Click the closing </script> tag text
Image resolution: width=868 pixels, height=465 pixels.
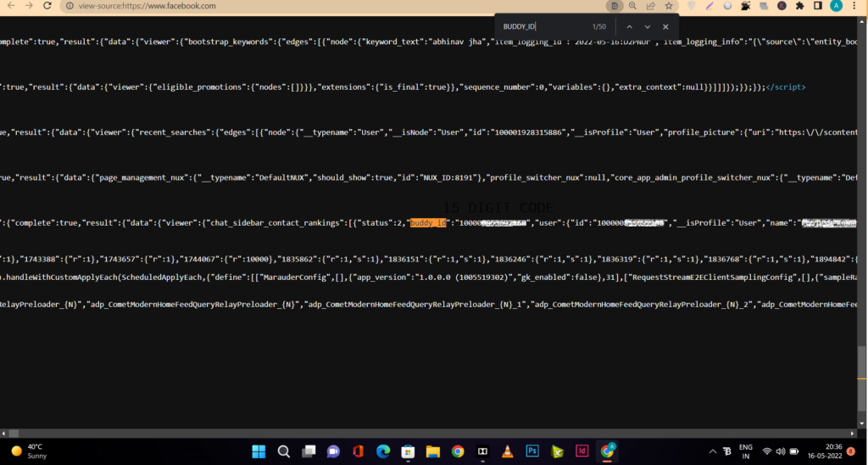pyautogui.click(x=786, y=87)
